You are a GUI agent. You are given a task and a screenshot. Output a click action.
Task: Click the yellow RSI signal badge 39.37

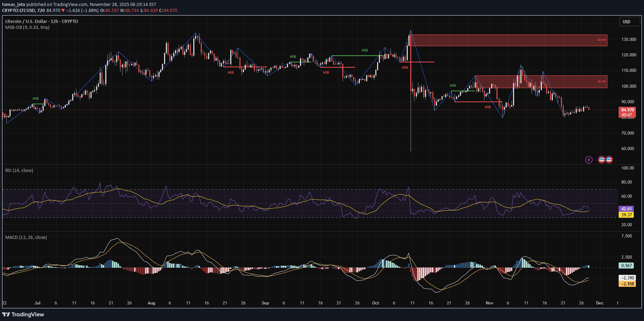pos(626,215)
